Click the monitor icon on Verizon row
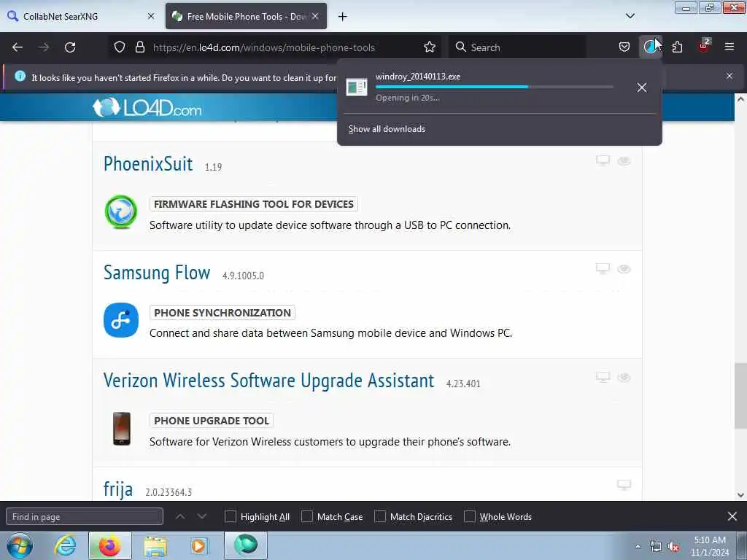 tap(603, 377)
